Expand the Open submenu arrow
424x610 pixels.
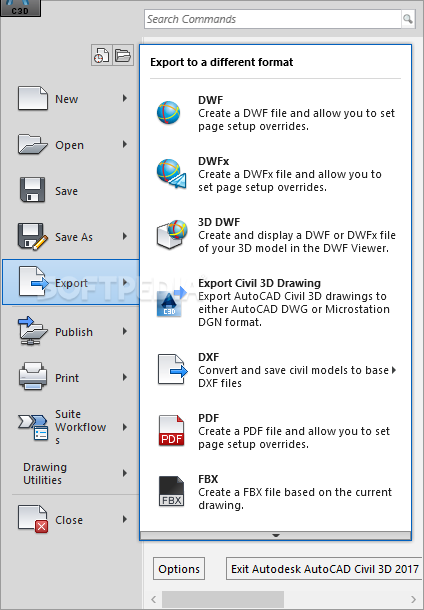pyautogui.click(x=125, y=144)
